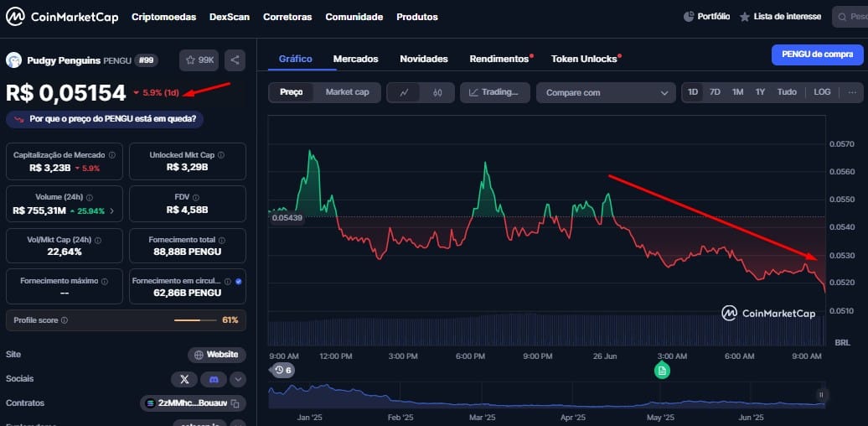
Task: Toggle LOG scale on chart
Action: [x=822, y=92]
